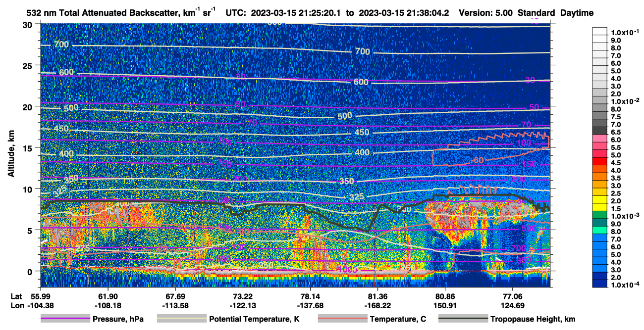Click the pink colorbar swatch labeled 5.5
The width and height of the screenshot is (644, 330).
600,145
